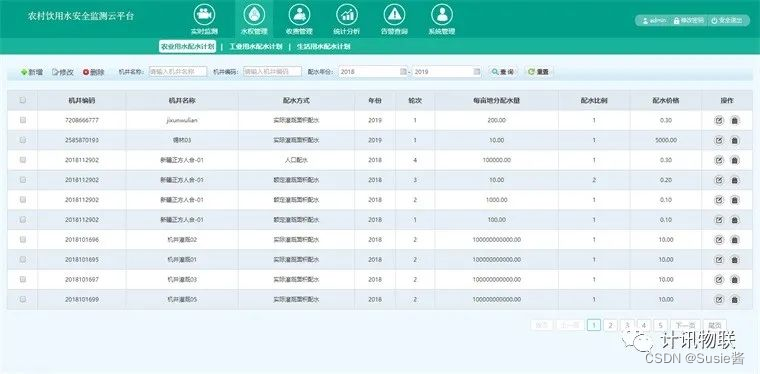The width and height of the screenshot is (760, 374).
Task: Delete the row with code 2018101695
Action: pos(734,260)
